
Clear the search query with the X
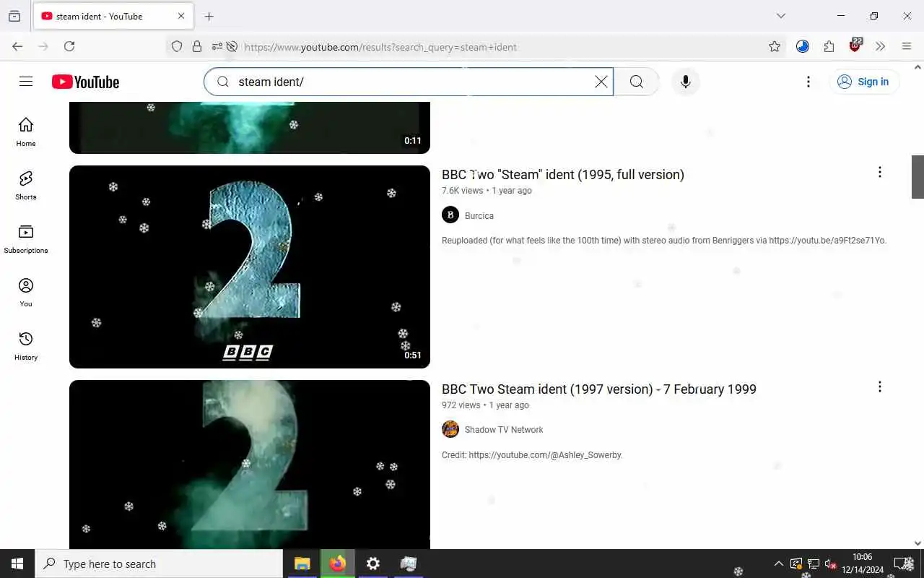pos(601,82)
